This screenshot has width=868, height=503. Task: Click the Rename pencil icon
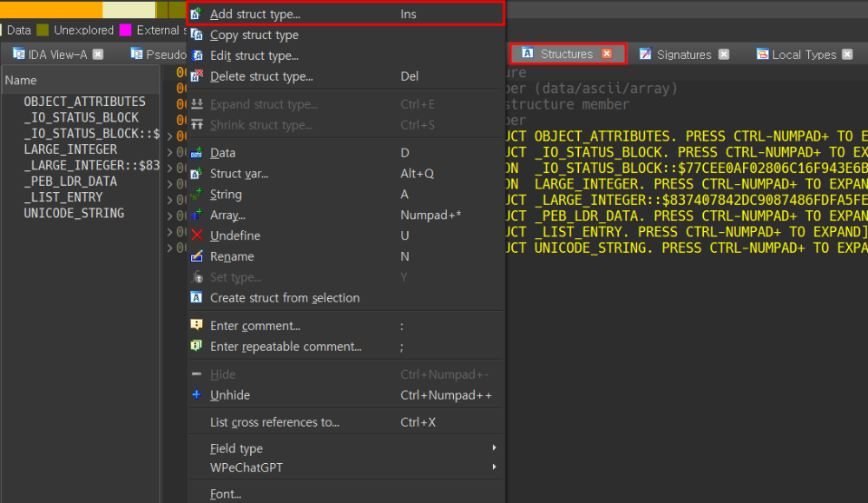click(196, 256)
